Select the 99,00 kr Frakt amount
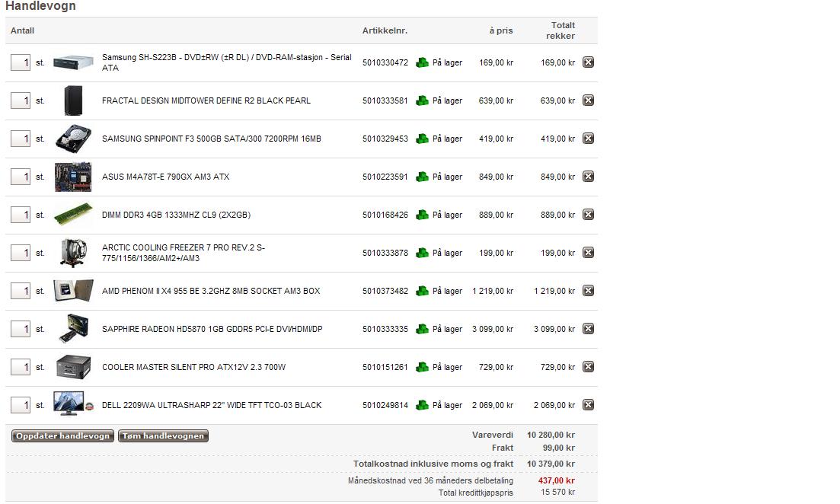 [559, 448]
